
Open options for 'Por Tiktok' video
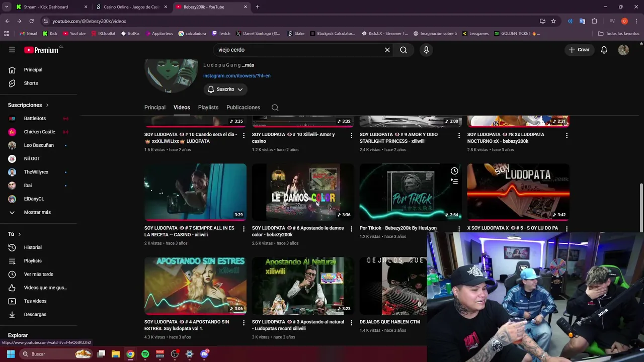(x=459, y=229)
